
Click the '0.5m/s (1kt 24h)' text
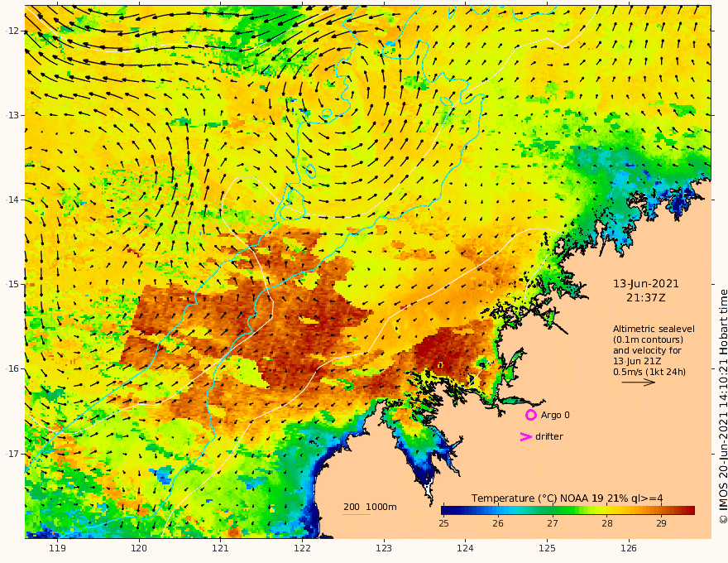(x=649, y=372)
